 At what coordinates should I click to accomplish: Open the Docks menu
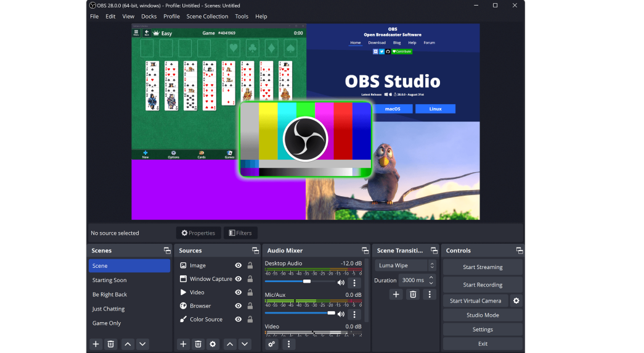(x=149, y=17)
